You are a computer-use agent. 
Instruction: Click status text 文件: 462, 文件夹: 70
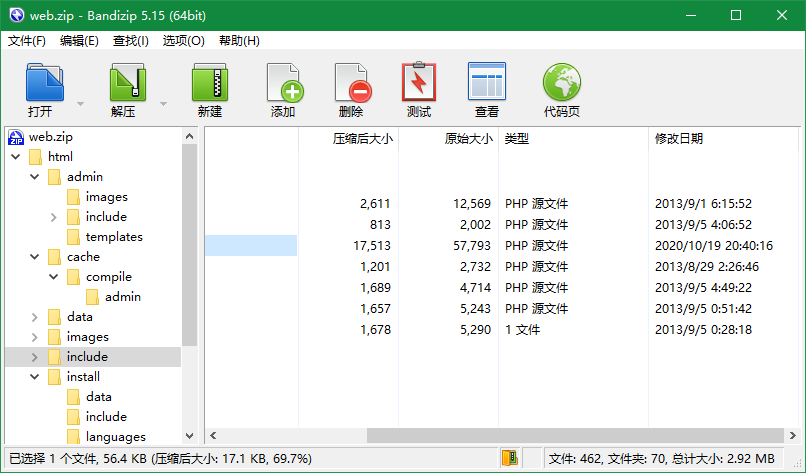coord(608,458)
